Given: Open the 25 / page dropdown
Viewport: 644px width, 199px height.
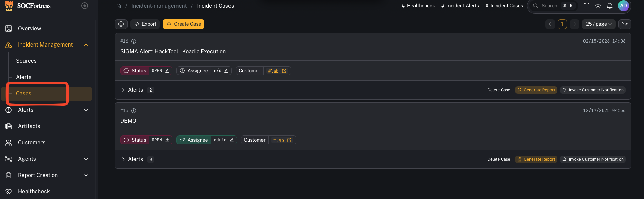Looking at the screenshot, I should [x=599, y=24].
